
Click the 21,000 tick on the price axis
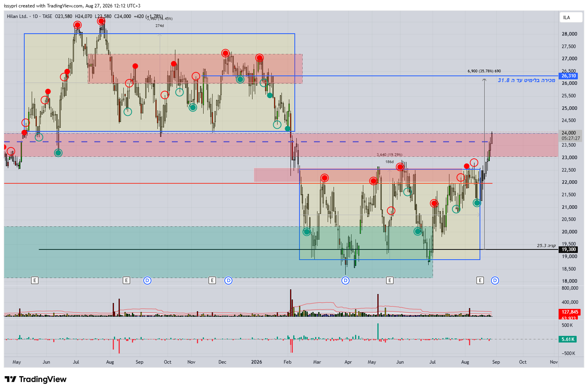tap(570, 207)
